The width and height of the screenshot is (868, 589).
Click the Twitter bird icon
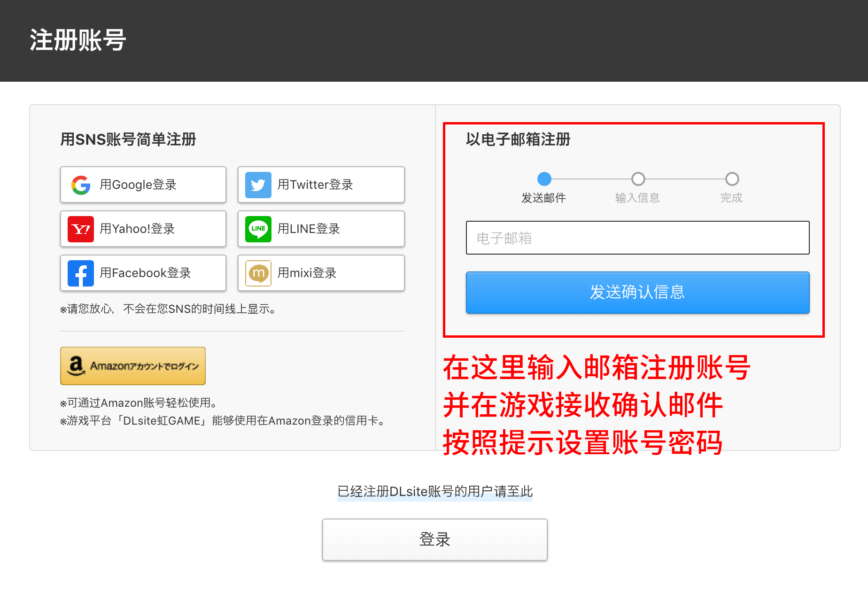pyautogui.click(x=258, y=185)
